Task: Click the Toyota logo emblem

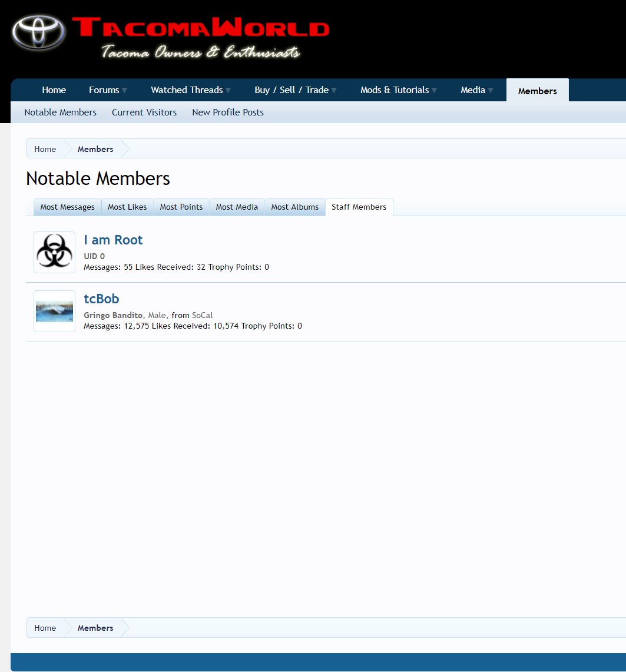Action: (38, 32)
